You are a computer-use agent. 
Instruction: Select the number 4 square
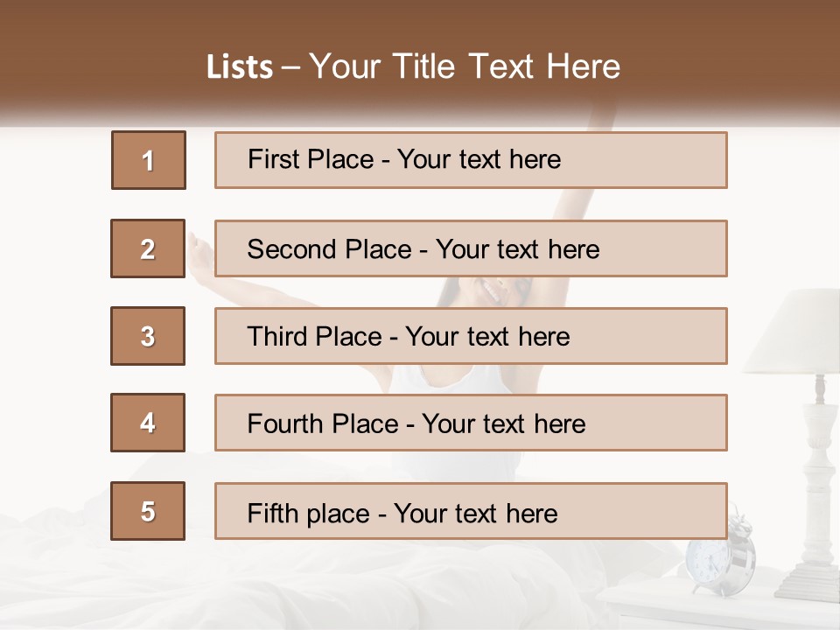coord(148,423)
